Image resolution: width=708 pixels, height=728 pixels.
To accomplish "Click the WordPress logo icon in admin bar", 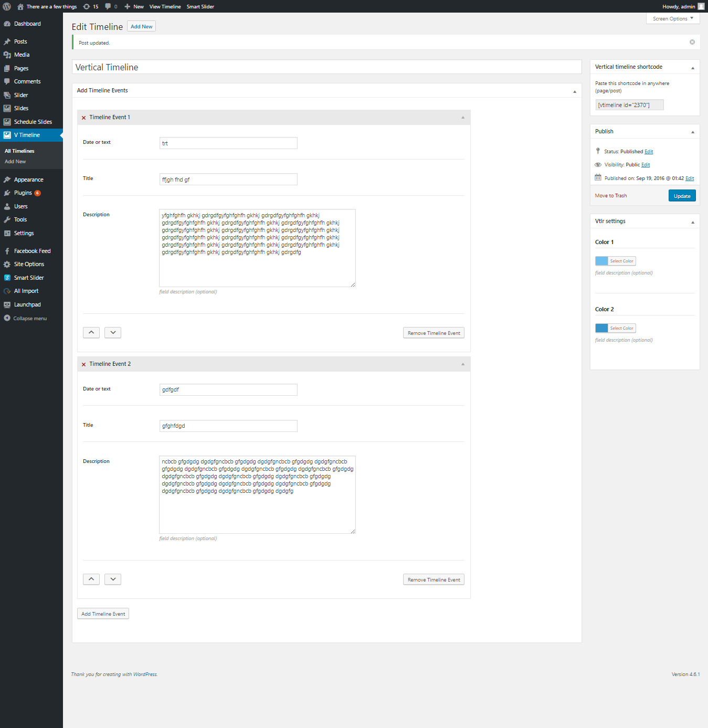I will click(7, 6).
